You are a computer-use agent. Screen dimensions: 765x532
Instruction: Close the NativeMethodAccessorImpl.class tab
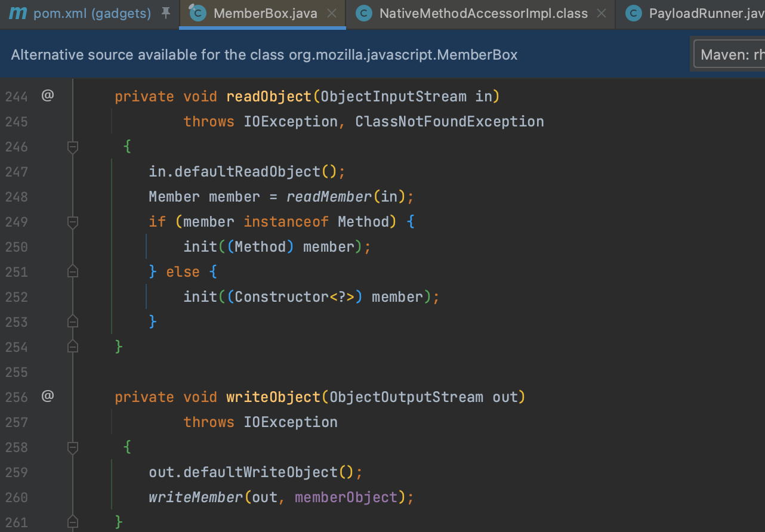click(601, 14)
